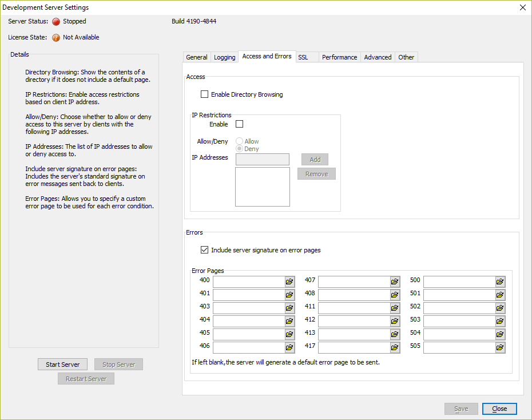This screenshot has height=420, width=532.
Task: Browse for the 417 error page file
Action: 395,347
